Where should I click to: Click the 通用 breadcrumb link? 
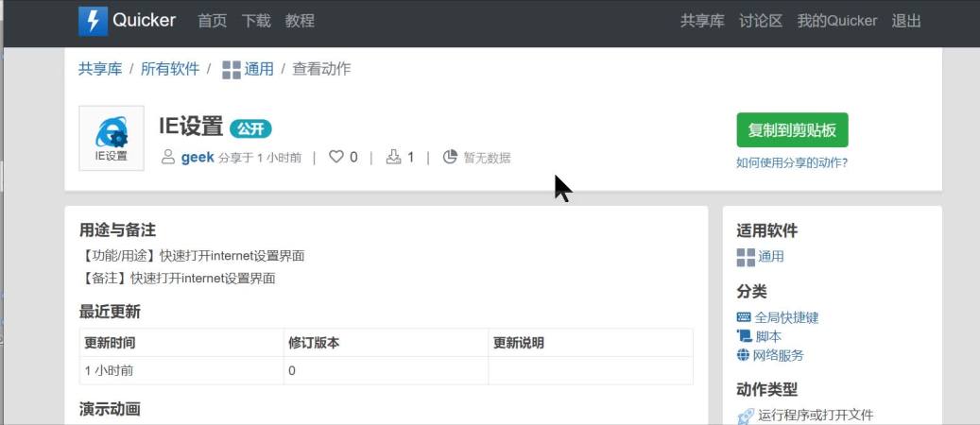(x=259, y=69)
